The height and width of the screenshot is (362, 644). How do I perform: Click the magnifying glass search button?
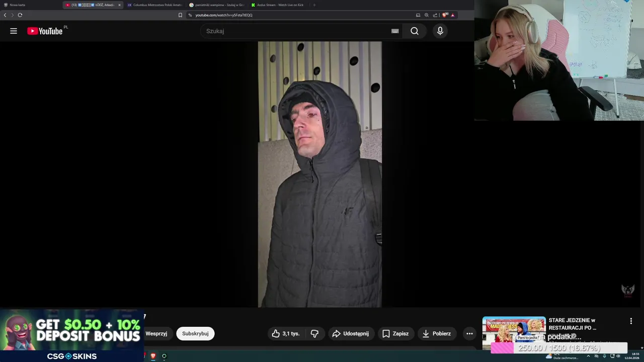pos(414,31)
